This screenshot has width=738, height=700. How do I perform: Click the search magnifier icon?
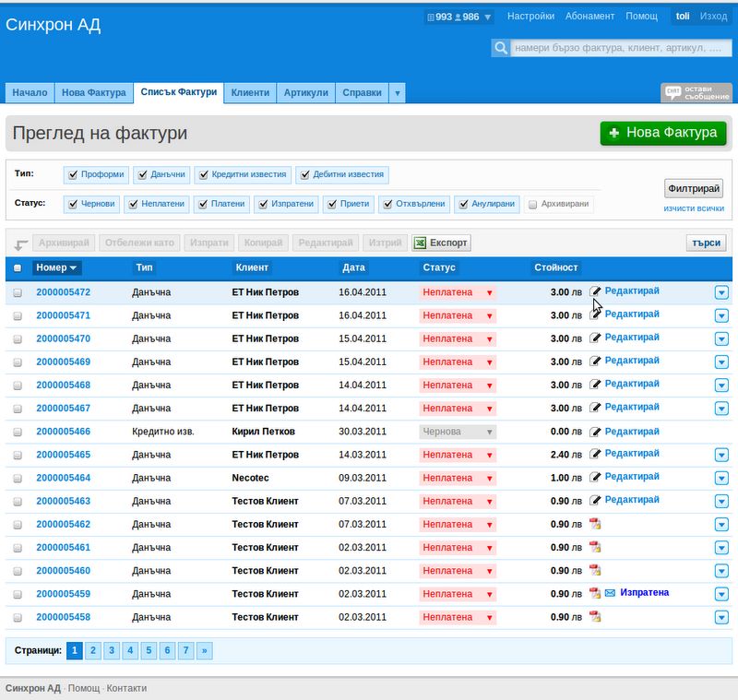501,48
